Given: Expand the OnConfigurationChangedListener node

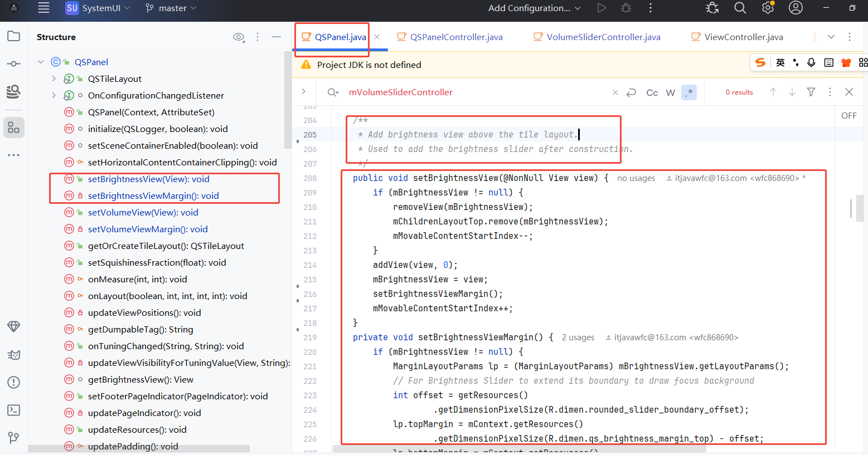Looking at the screenshot, I should pyautogui.click(x=54, y=95).
